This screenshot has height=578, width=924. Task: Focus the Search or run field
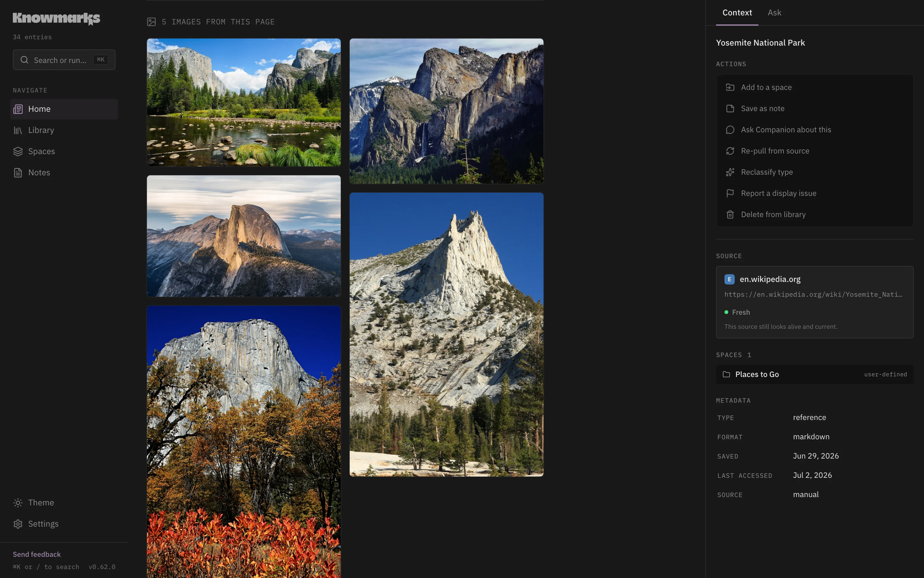64,60
